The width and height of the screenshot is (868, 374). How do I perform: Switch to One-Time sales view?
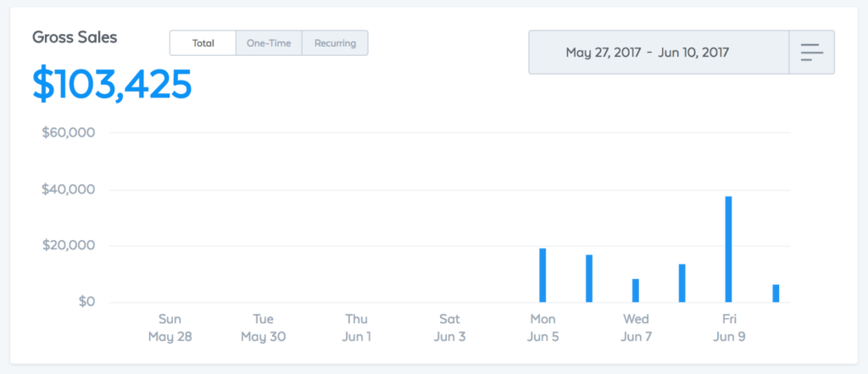(269, 43)
